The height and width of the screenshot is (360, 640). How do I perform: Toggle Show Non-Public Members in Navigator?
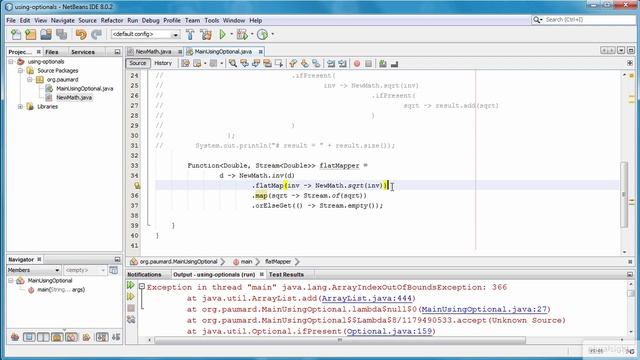tap(57, 337)
